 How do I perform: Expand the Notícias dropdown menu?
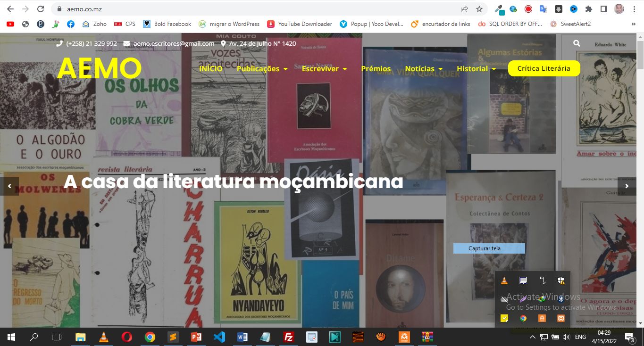[424, 68]
